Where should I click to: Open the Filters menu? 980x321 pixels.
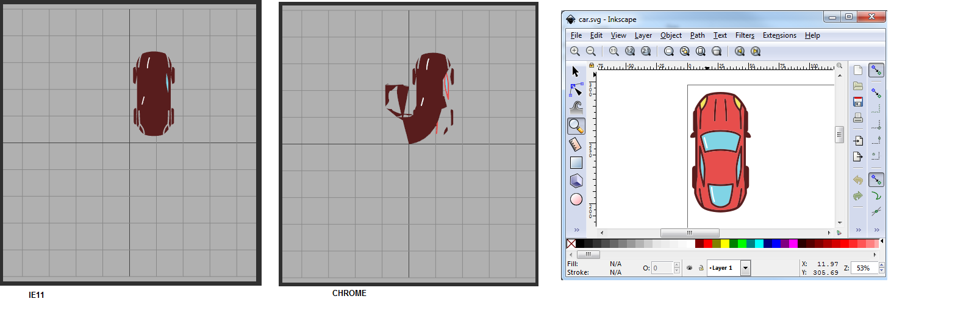click(x=744, y=35)
